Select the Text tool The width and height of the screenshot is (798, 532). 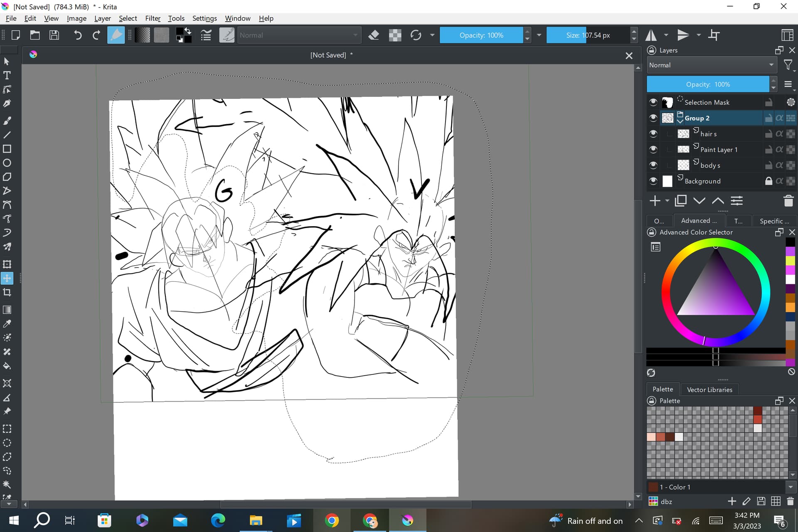[x=7, y=76]
